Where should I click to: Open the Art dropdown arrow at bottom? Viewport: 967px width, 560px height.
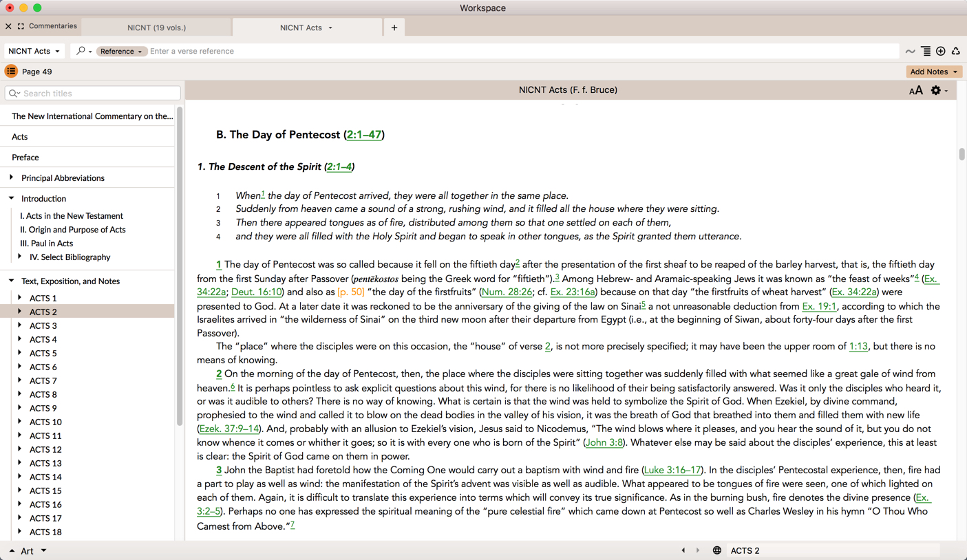(x=43, y=550)
